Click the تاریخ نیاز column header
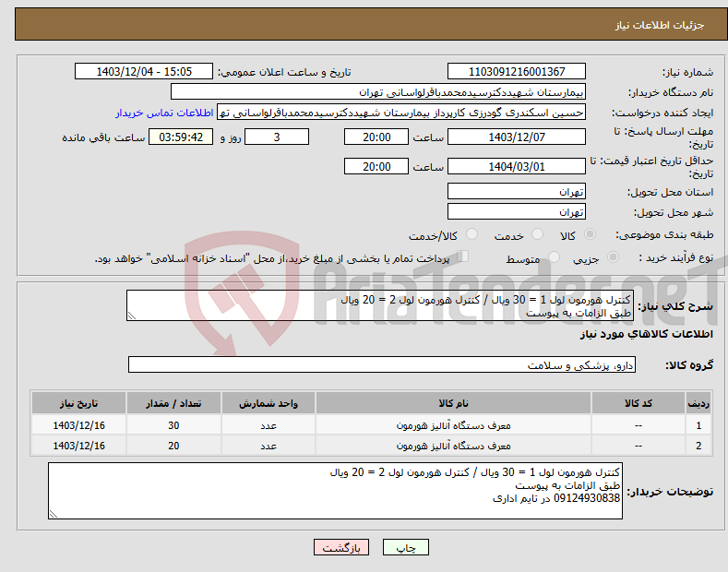Viewport: 728px width, 572px height. tap(79, 403)
